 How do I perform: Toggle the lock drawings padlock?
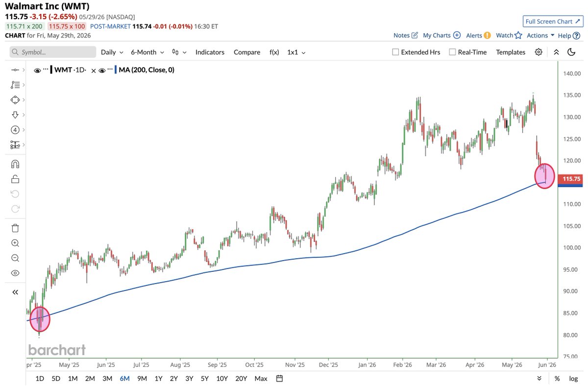(15, 179)
